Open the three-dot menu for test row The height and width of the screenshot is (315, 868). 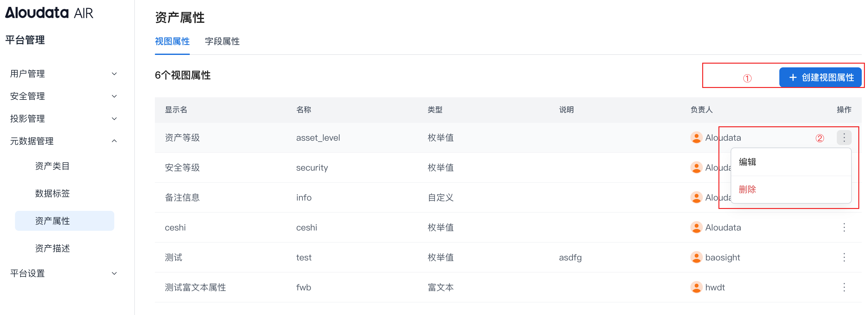coord(844,257)
